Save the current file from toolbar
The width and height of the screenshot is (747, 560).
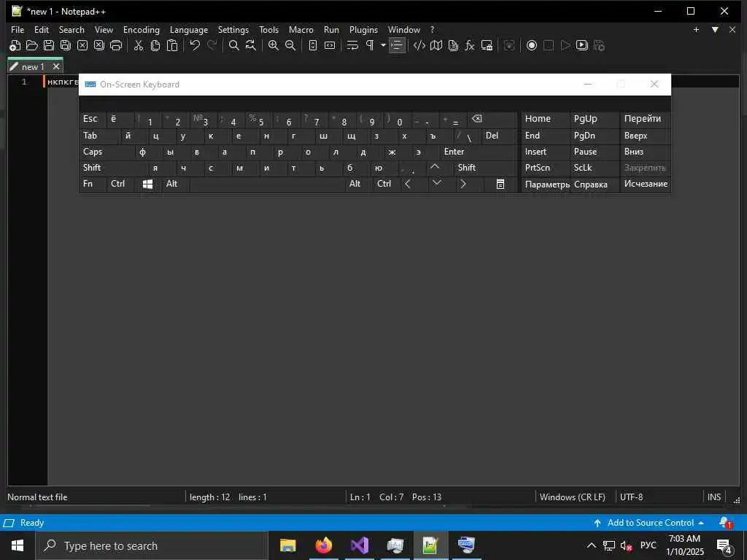49,46
